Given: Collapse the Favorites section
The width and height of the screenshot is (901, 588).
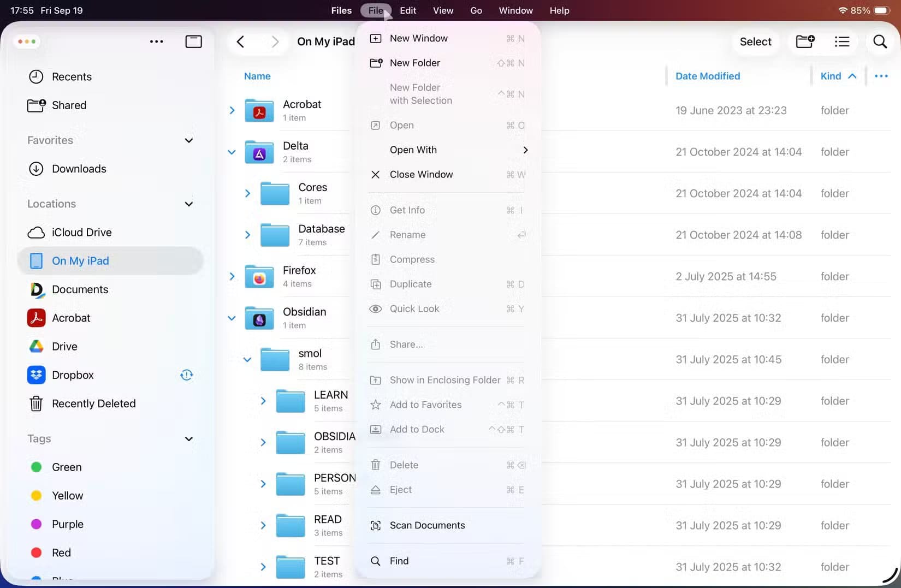Looking at the screenshot, I should coord(189,140).
